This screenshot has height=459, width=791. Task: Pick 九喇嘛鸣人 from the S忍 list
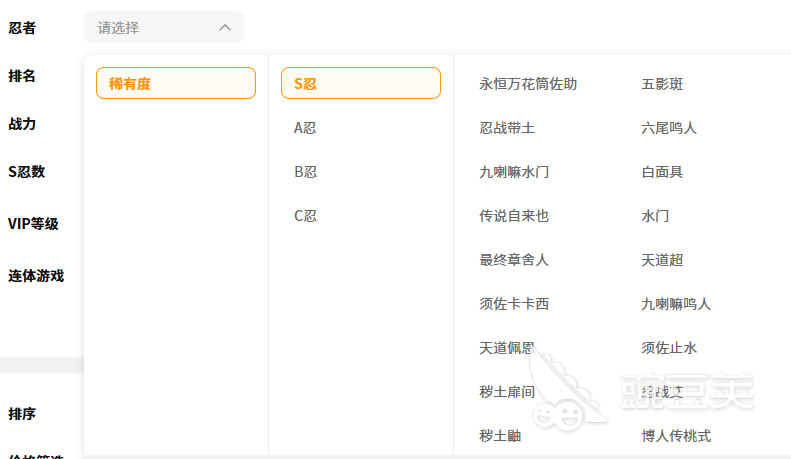click(x=676, y=304)
